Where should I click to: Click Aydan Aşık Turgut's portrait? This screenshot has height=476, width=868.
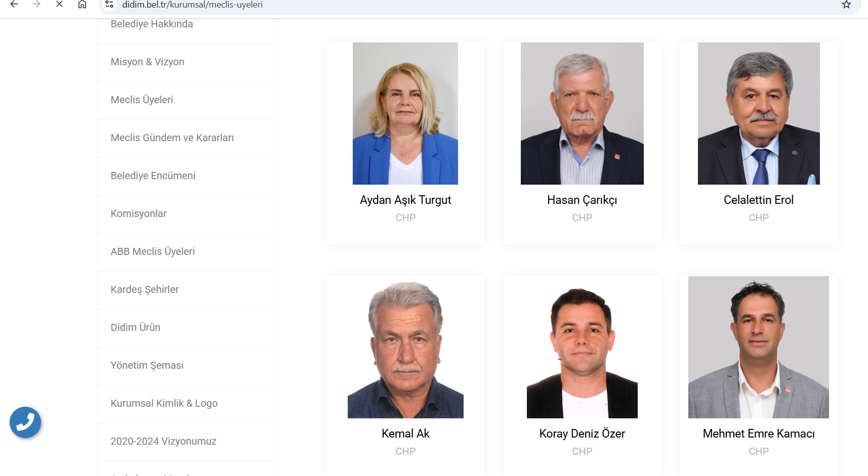tap(405, 113)
